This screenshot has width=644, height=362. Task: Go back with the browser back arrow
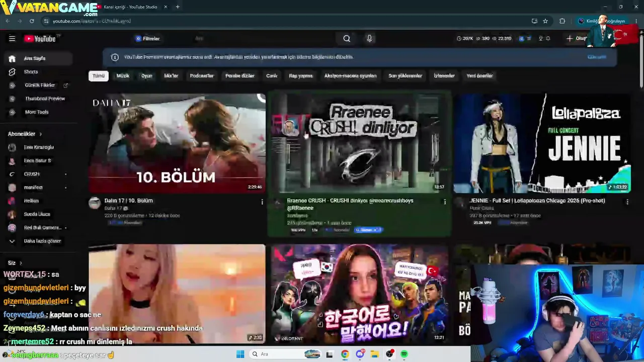pos(8,21)
